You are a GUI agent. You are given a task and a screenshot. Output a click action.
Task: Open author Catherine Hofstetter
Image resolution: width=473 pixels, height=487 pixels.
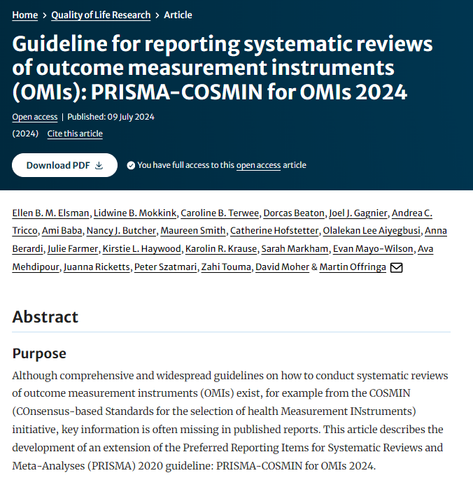[x=274, y=231]
